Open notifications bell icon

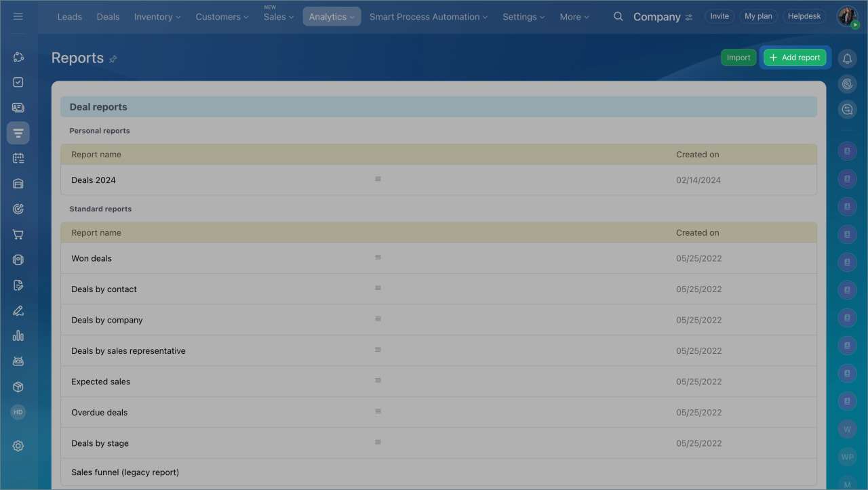[847, 59]
